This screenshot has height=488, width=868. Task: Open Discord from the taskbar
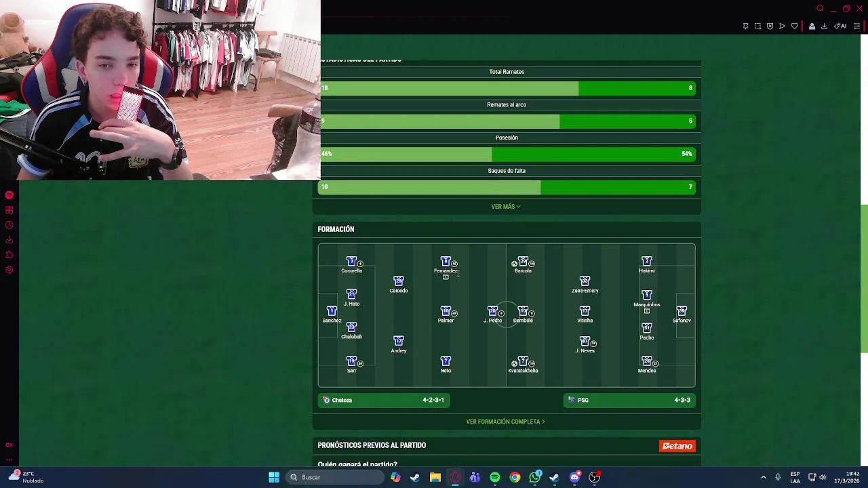pyautogui.click(x=575, y=477)
